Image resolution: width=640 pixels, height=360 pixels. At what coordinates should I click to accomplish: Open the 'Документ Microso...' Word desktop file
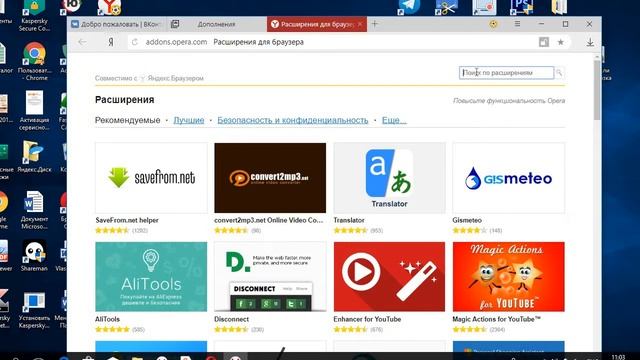pyautogui.click(x=34, y=210)
